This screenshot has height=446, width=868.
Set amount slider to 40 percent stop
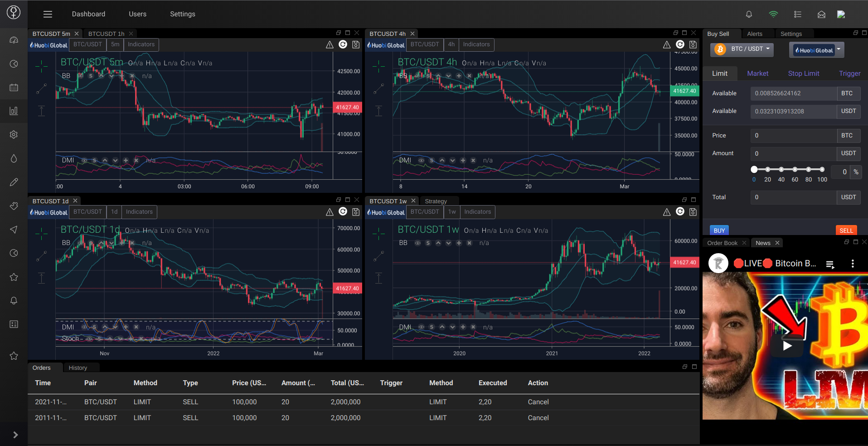781,169
